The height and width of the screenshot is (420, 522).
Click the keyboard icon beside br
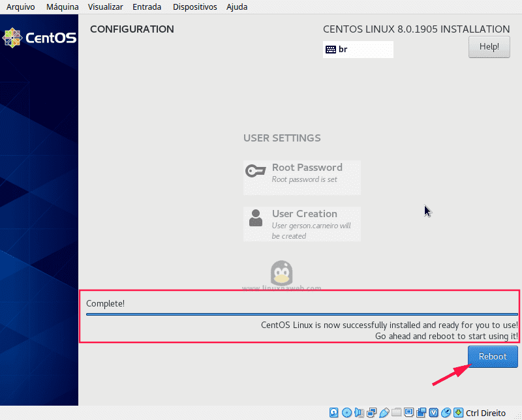point(331,50)
